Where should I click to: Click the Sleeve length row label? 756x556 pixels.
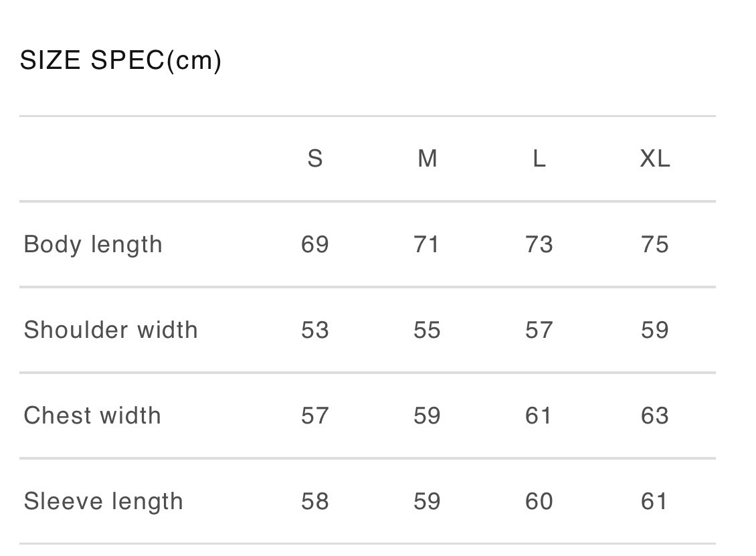(103, 501)
